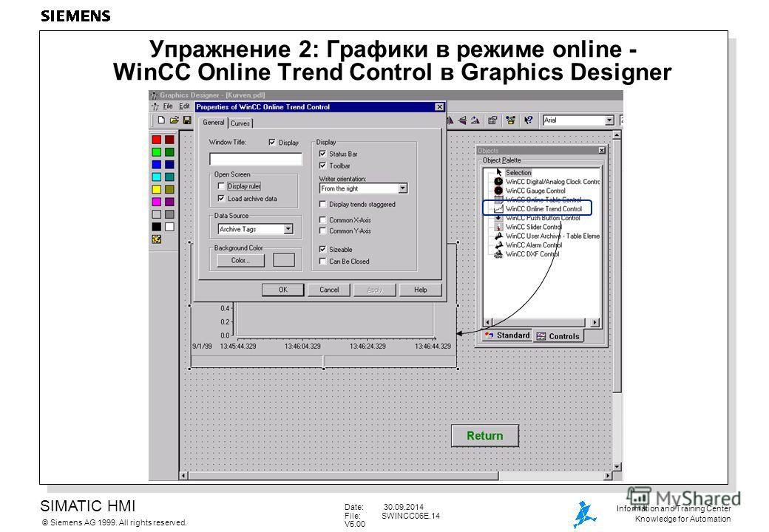
Task: Click the Object Palette scroll right arrow
Action: (x=594, y=322)
